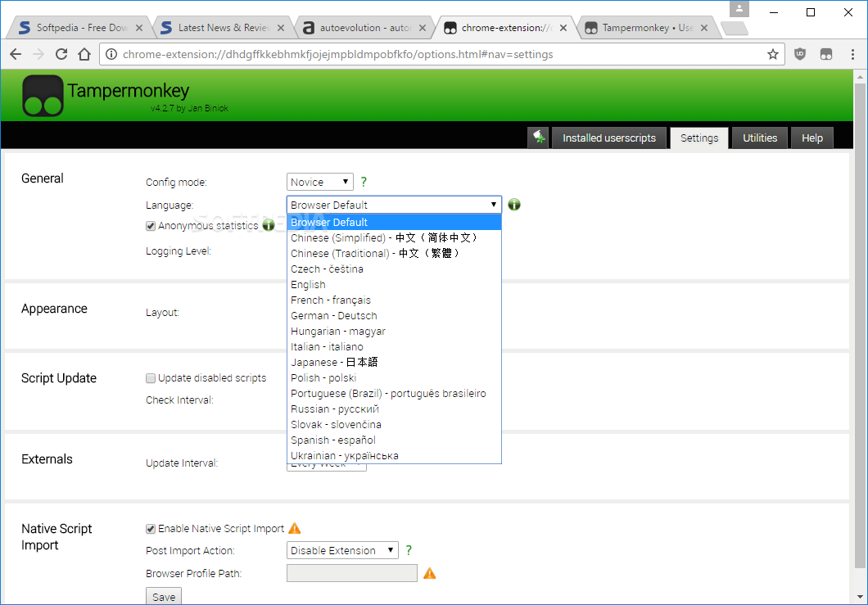The width and height of the screenshot is (868, 605).
Task: Click the Browser Profile Path input field
Action: [352, 573]
